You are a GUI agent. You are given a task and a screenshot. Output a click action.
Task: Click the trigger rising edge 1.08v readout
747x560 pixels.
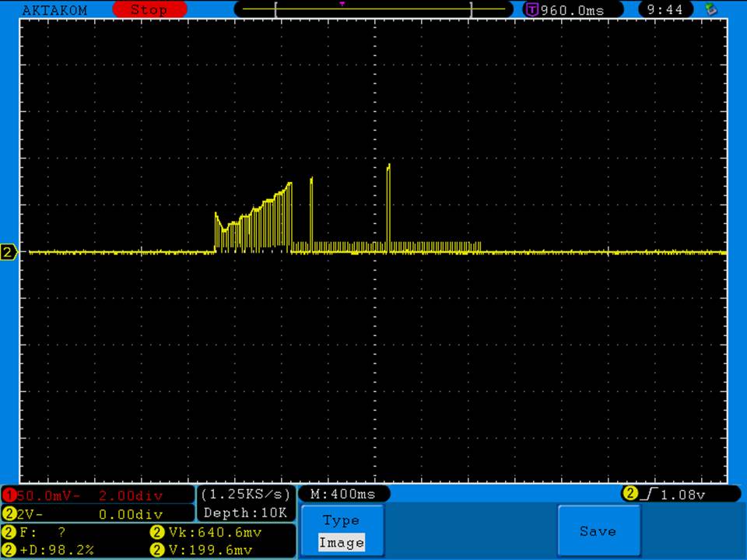679,494
